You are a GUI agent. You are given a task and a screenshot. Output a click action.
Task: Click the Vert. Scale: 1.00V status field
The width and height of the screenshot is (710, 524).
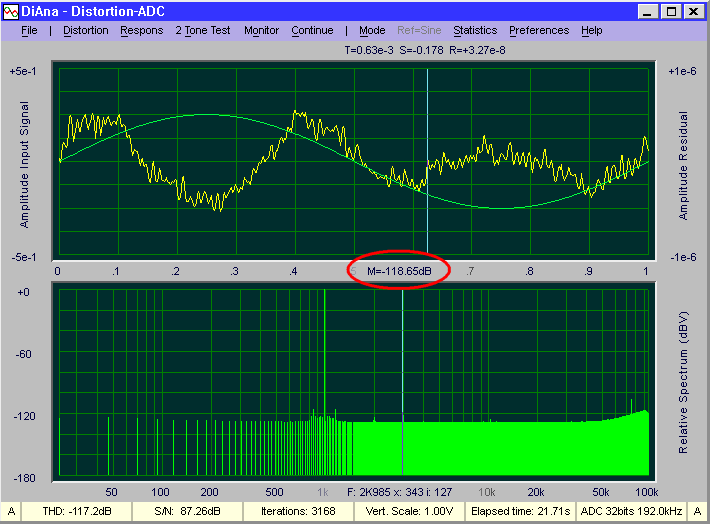(x=409, y=512)
